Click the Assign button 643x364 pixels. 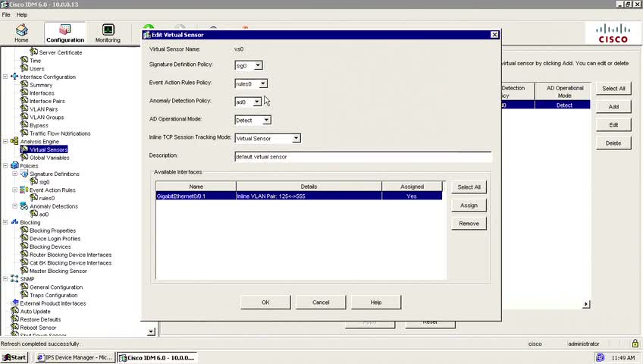(469, 206)
